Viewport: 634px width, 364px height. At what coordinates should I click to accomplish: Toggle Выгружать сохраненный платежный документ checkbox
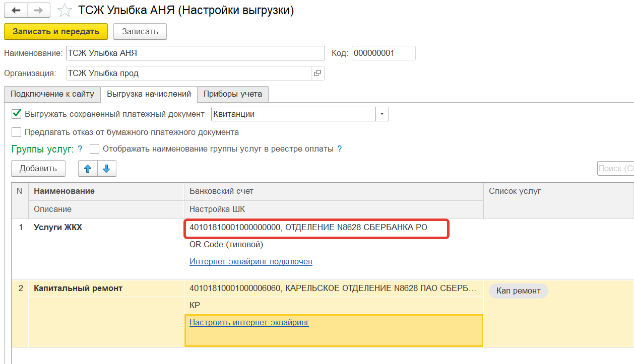click(x=16, y=114)
